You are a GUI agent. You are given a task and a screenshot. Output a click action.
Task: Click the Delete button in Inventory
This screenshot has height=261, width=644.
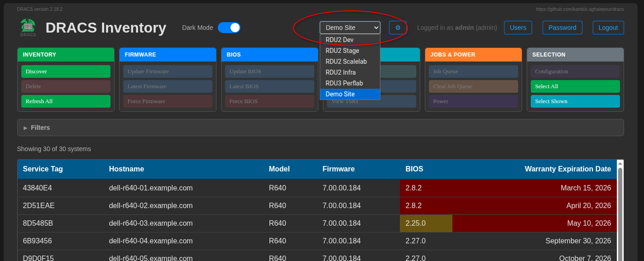[66, 86]
